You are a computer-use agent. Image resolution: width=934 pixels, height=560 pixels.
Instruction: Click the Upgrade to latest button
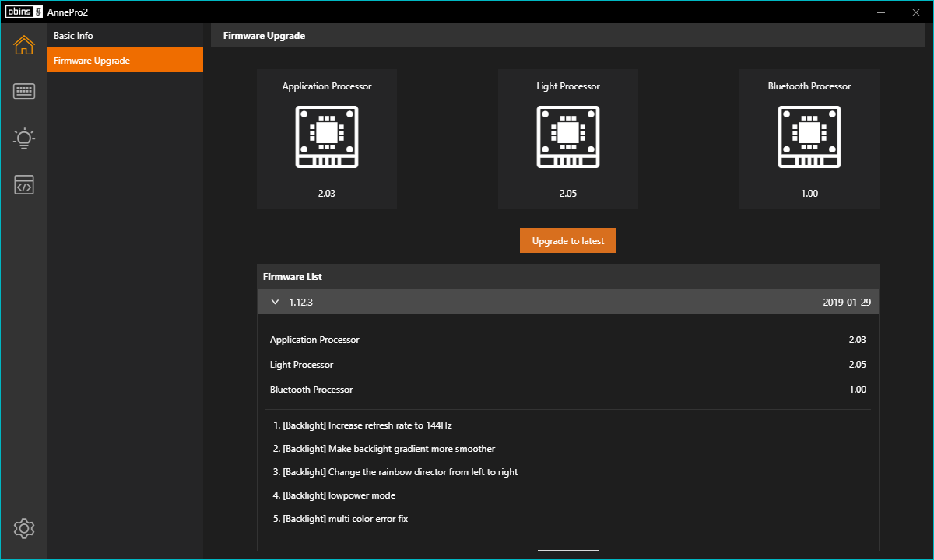point(568,241)
